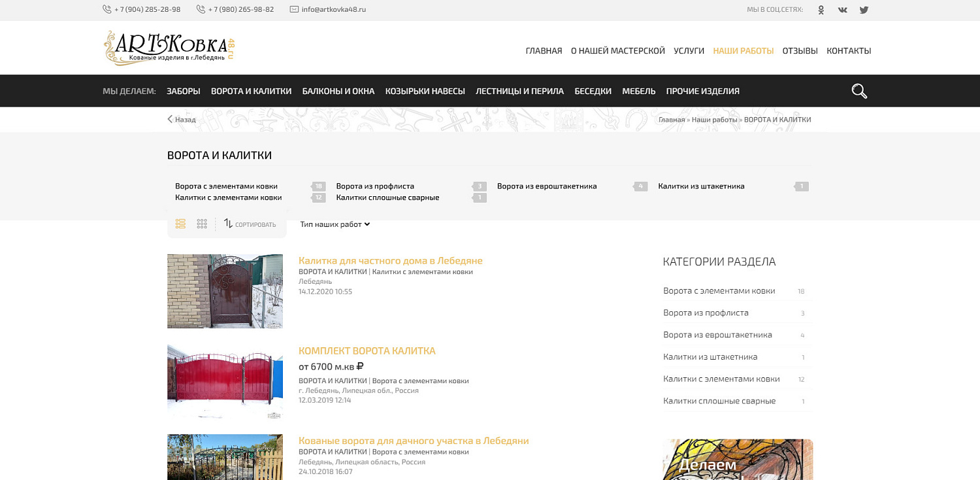Toggle the list view layout

pyautogui.click(x=180, y=224)
